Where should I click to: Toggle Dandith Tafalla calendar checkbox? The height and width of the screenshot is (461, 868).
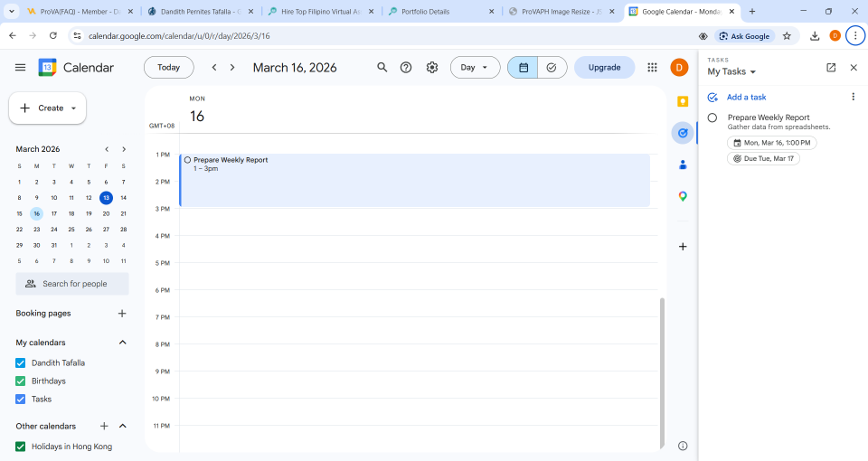(x=21, y=363)
